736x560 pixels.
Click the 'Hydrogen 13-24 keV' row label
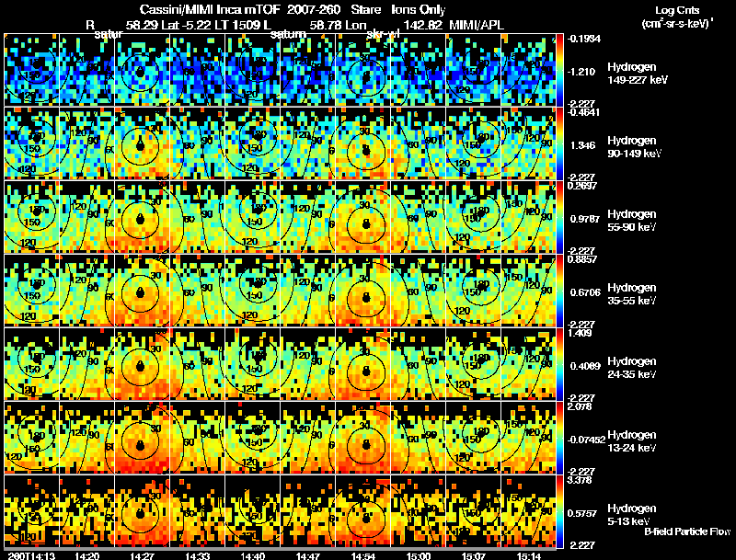point(632,441)
